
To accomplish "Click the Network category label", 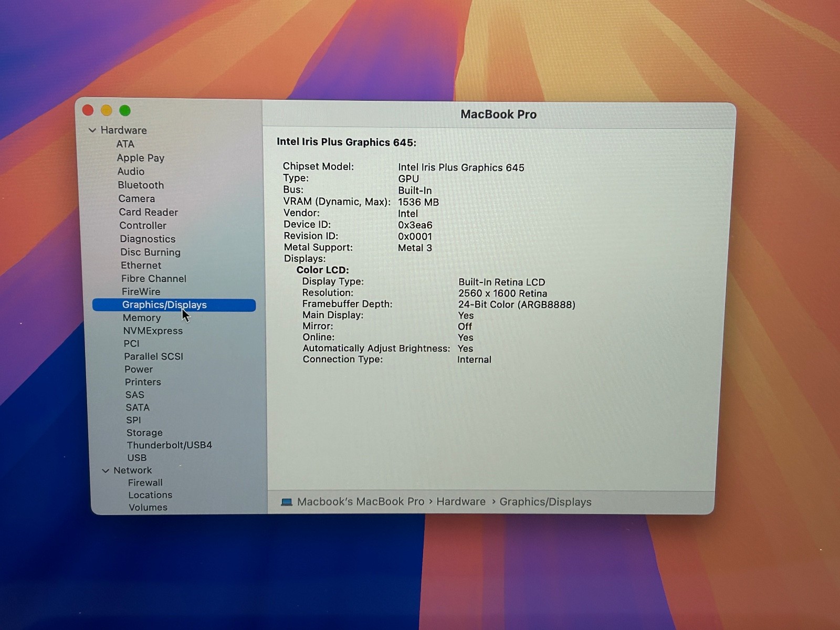I will (133, 470).
